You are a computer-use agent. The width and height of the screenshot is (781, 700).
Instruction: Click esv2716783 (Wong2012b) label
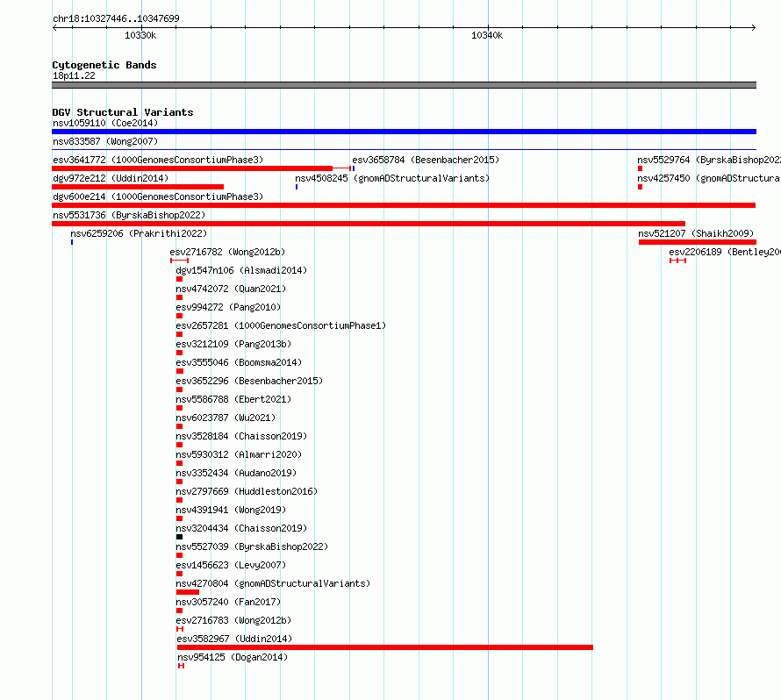click(x=233, y=620)
